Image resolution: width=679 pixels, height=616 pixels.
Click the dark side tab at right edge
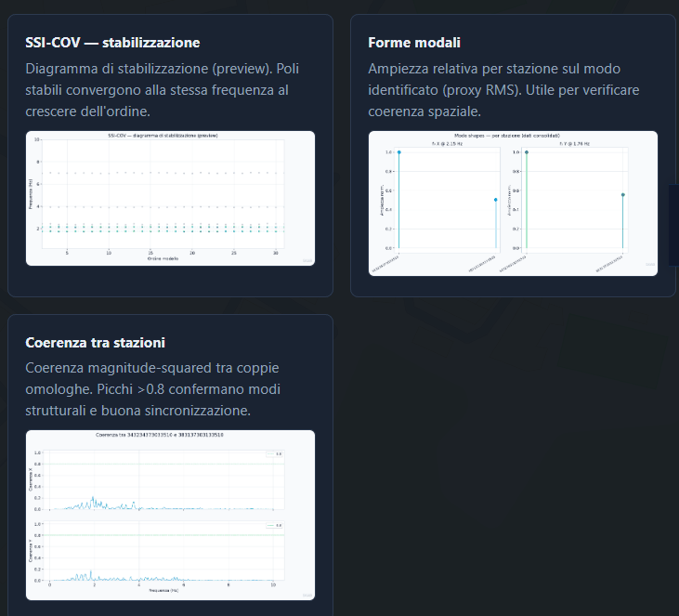tap(673, 225)
